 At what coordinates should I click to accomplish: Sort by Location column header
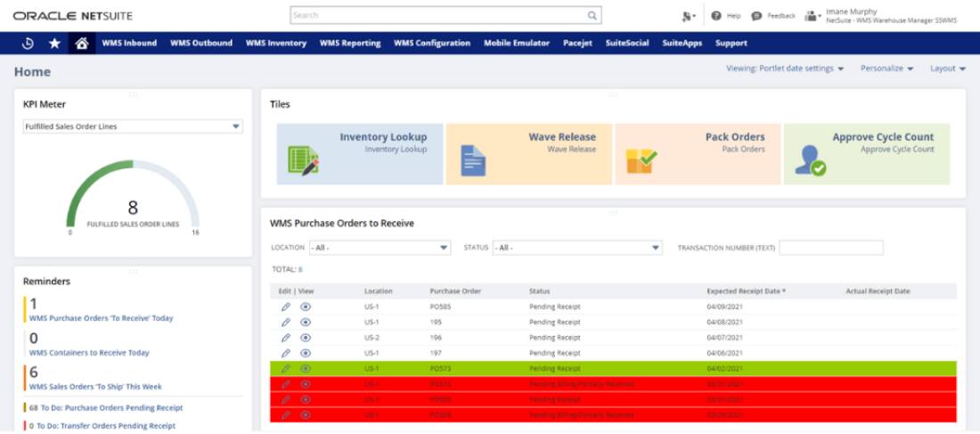click(378, 291)
